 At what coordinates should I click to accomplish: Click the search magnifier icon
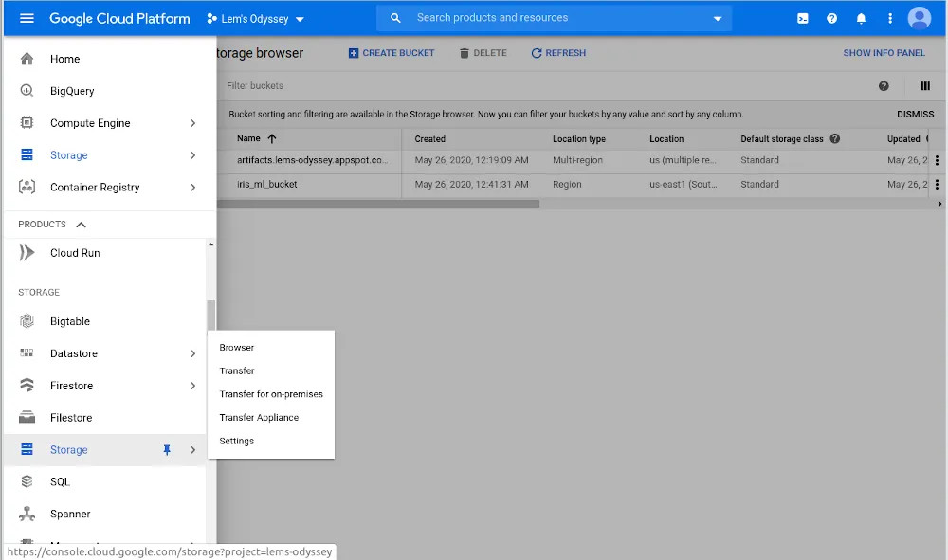[x=395, y=18]
